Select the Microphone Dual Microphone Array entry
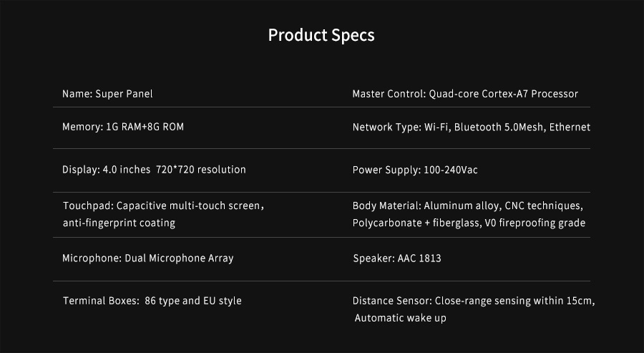Viewport: 644px width, 353px height. [148, 258]
